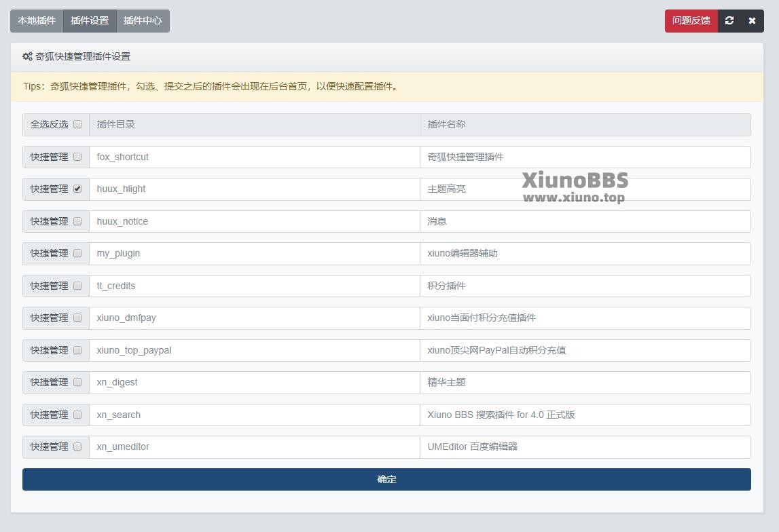
Task: Select the xiuno_top_paypal row checkbox
Action: [77, 350]
